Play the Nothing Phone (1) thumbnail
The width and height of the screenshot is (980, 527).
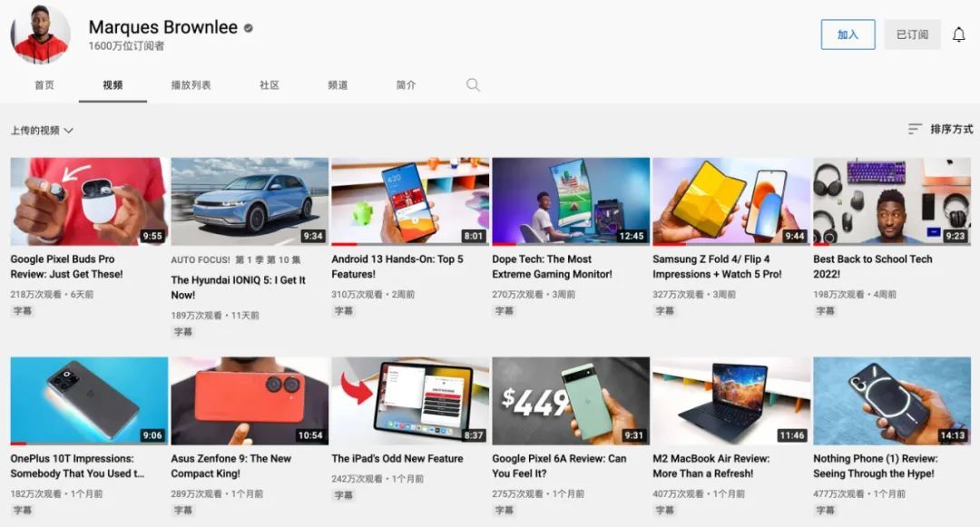coord(892,401)
